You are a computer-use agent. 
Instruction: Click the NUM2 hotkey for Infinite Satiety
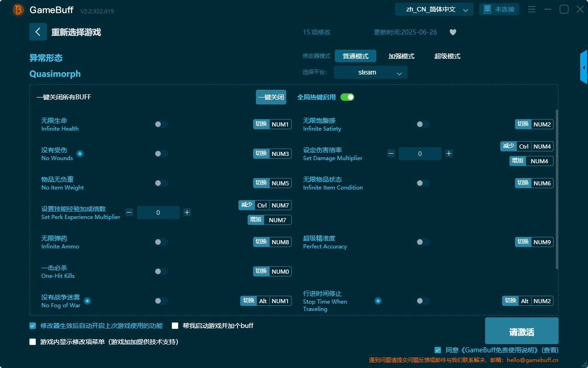pos(534,124)
